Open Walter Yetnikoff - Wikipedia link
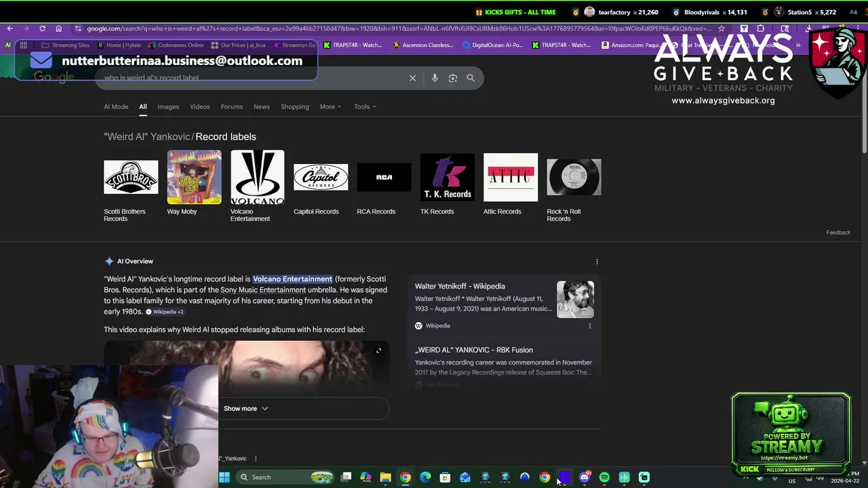This screenshot has width=868, height=488. coord(460,287)
